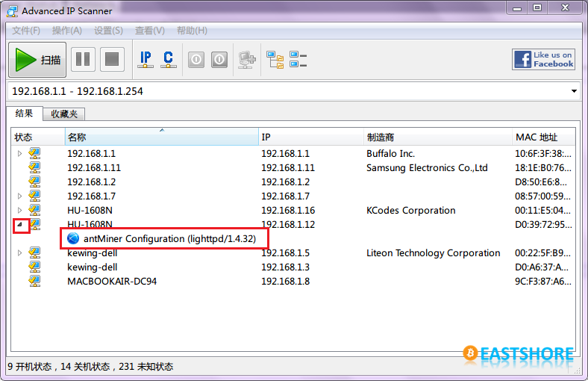Viewport: 588px width, 381px height.
Task: Click the IP cell 192.168.1.16
Action: 288,210
